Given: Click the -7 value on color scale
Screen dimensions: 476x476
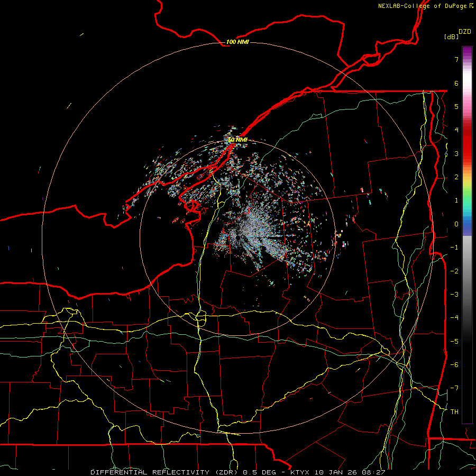Looking at the screenshot, I should pyautogui.click(x=454, y=388).
